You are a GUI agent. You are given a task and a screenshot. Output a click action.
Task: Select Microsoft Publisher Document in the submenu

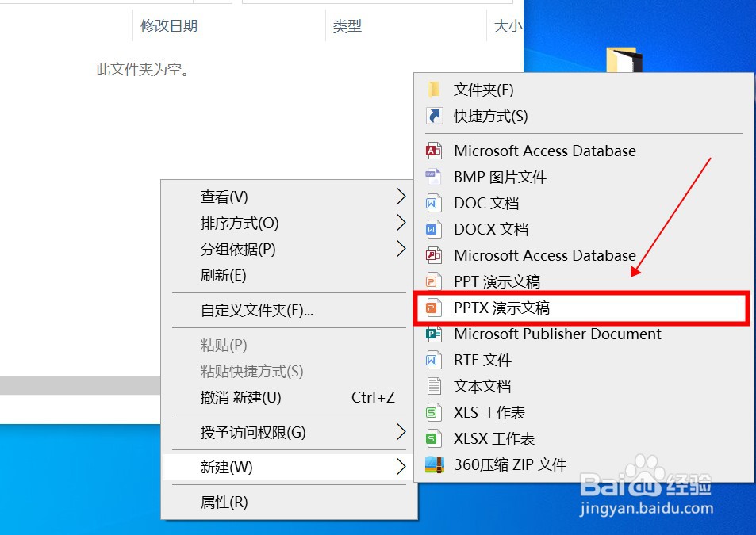(x=584, y=334)
